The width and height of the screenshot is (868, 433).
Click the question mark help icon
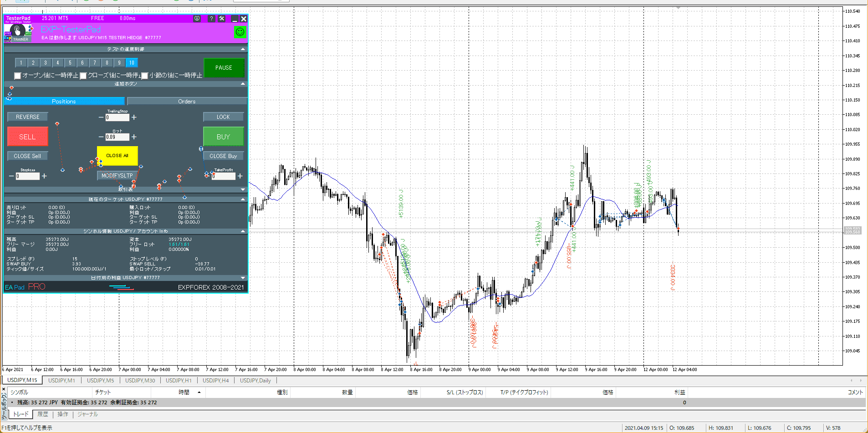[211, 19]
